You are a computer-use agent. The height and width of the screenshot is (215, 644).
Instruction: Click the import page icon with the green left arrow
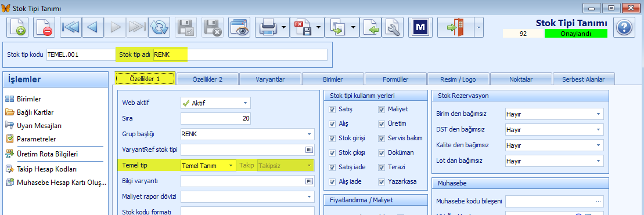[x=371, y=28]
